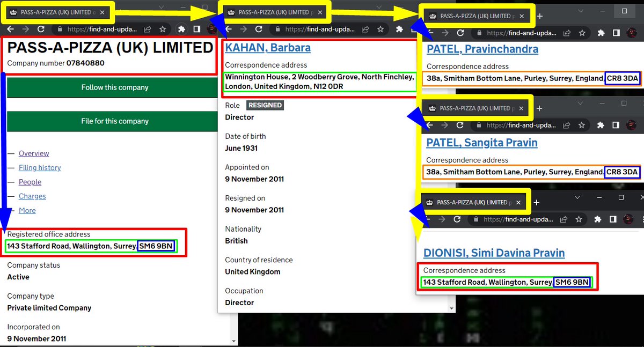Select the Pravinchandra window's PASS-A-PIZZA tab
The height and width of the screenshot is (347, 644).
coord(477,16)
